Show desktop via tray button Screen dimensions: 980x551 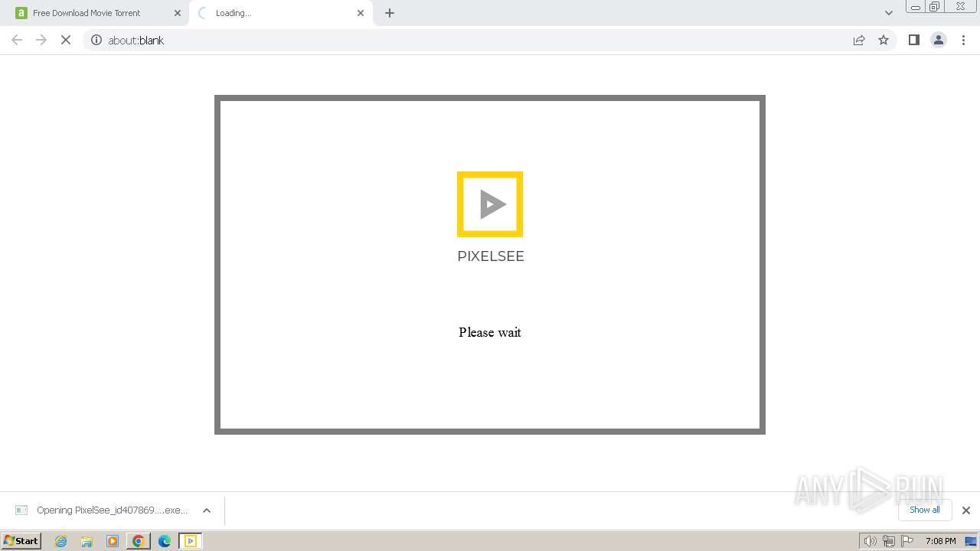(971, 541)
